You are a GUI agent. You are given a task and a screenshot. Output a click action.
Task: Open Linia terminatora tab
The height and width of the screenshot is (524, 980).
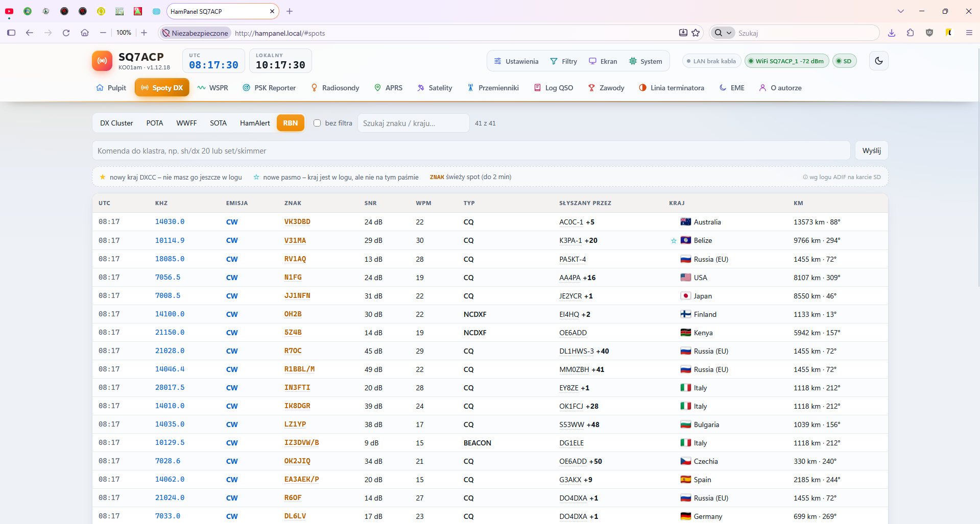(672, 88)
